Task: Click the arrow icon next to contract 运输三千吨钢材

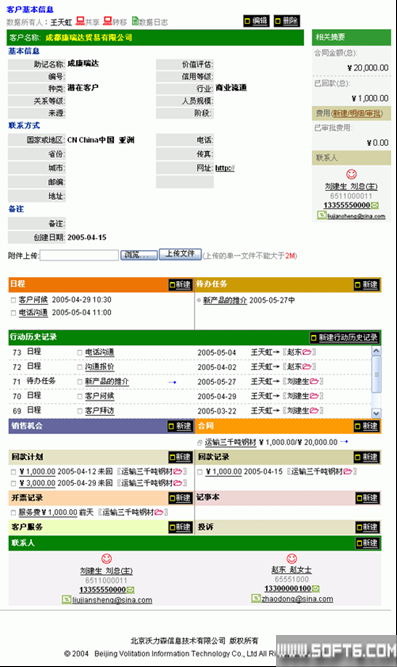Action: (344, 442)
